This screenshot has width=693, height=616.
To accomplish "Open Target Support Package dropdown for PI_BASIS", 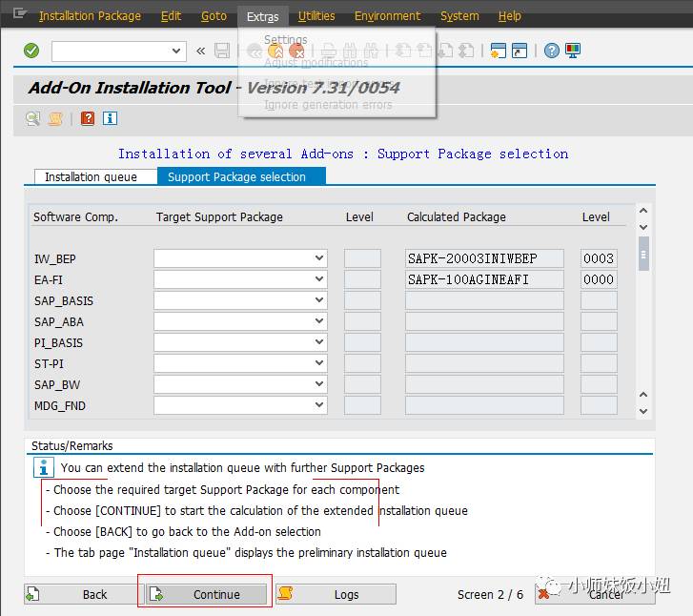I will (319, 341).
